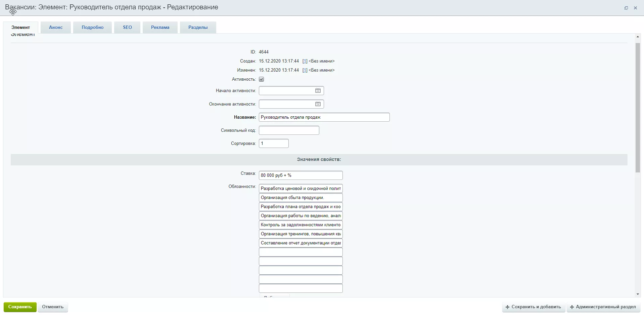Click field 'Организация работы по ведению'
The height and width of the screenshot is (315, 644).
point(301,216)
